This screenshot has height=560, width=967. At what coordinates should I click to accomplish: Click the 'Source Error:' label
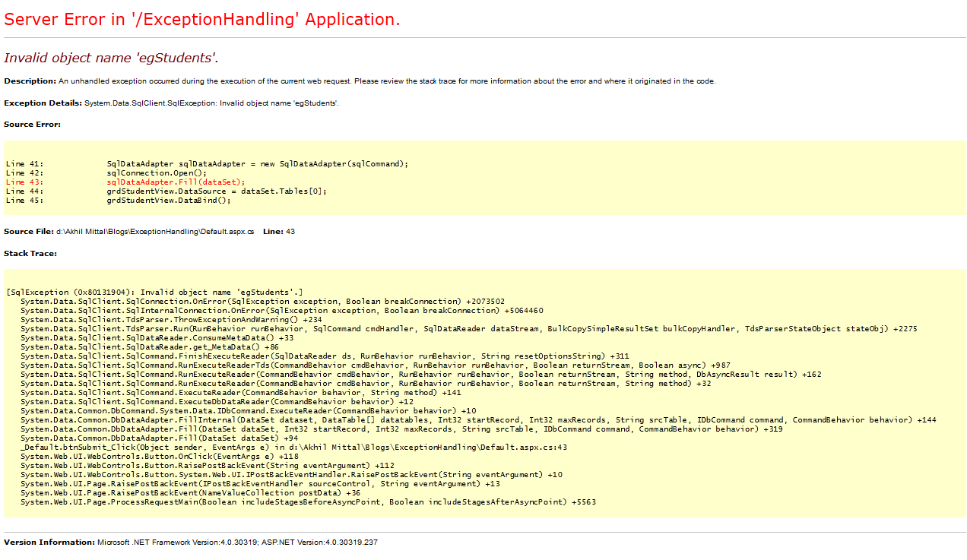(32, 124)
